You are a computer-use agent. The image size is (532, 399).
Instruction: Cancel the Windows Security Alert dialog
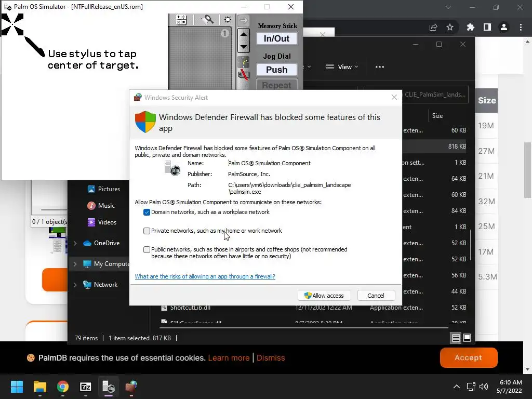(376, 296)
